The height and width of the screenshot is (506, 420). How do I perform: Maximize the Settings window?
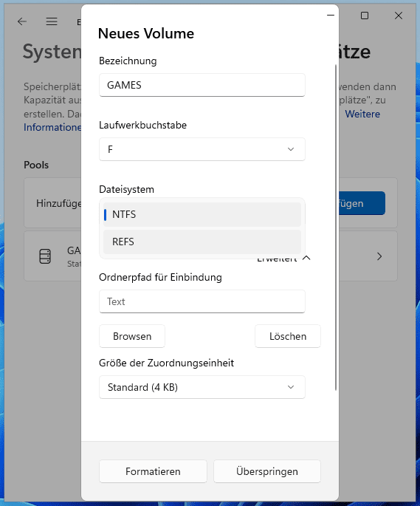click(365, 16)
